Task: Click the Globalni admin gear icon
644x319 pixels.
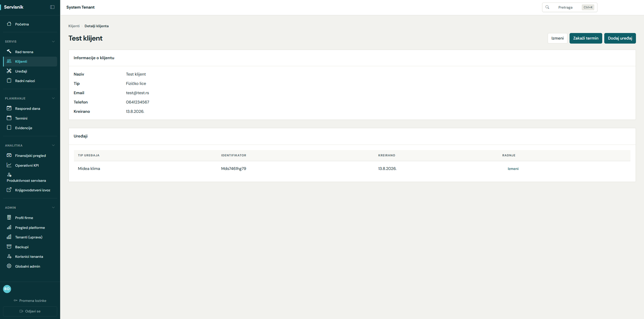Action: (x=9, y=266)
